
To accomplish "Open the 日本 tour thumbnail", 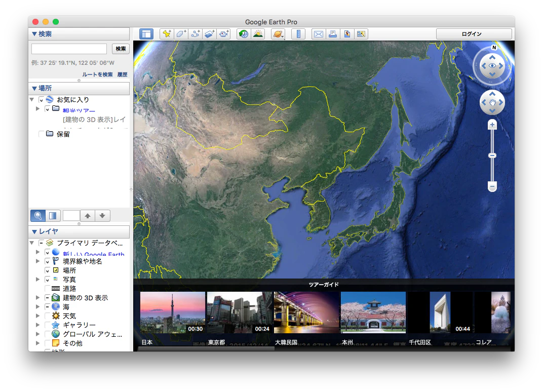I will 172,312.
